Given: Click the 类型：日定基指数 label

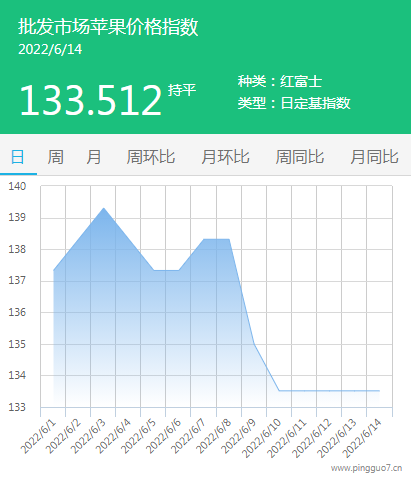Looking at the screenshot, I should (294, 103).
